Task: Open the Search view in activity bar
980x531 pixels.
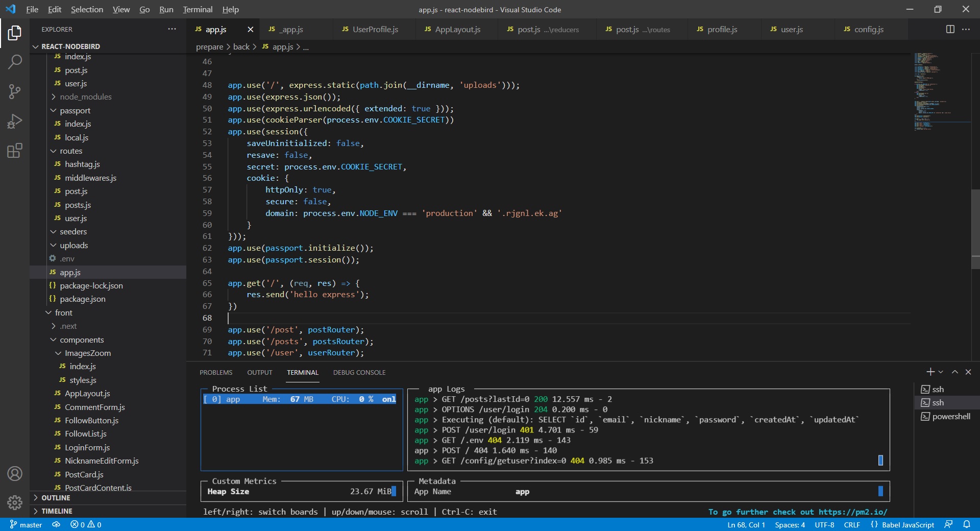Action: [x=15, y=62]
